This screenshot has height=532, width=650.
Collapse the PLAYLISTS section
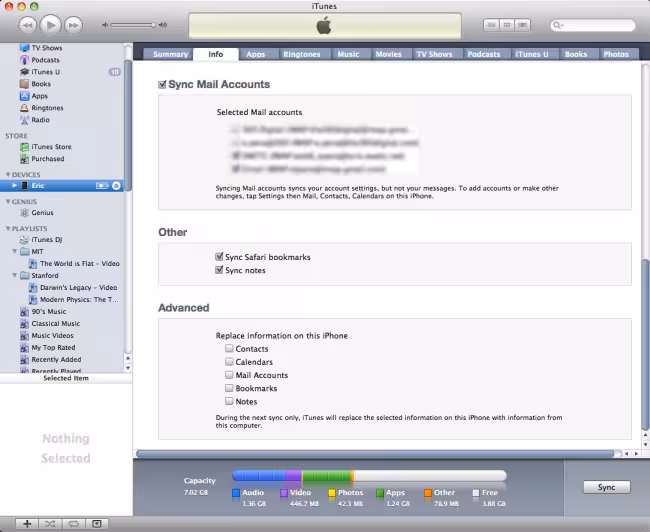(x=7, y=228)
